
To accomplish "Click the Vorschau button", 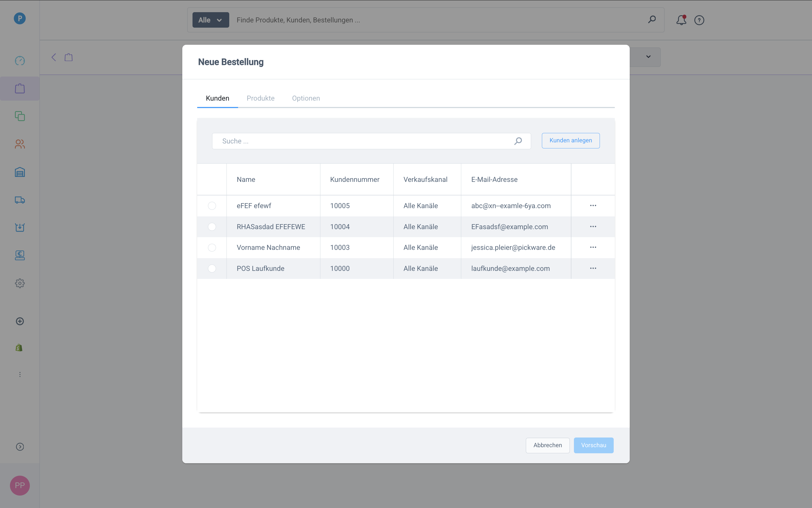I will click(593, 445).
